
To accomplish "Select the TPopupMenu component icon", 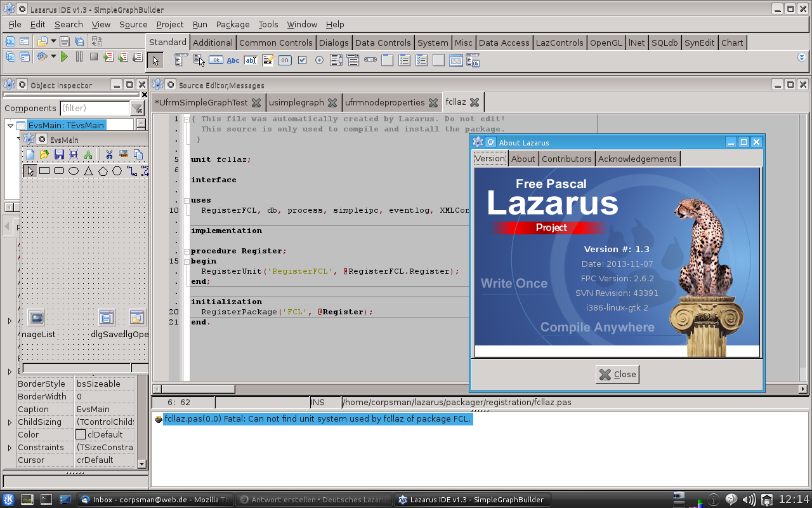I will [x=199, y=60].
